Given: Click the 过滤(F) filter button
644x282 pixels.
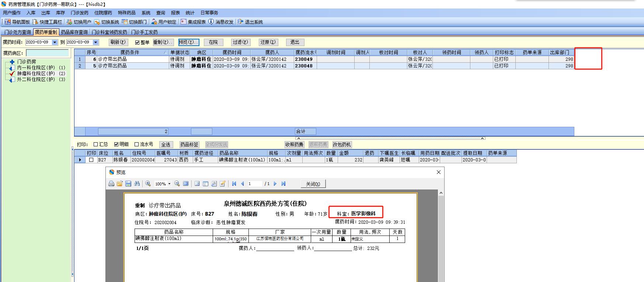Looking at the screenshot, I should pyautogui.click(x=241, y=42).
